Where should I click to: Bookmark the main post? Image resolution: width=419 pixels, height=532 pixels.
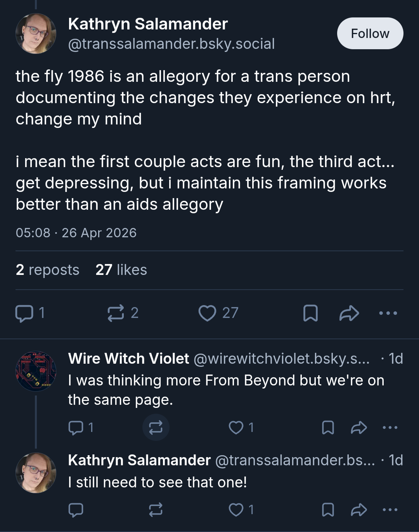(310, 313)
